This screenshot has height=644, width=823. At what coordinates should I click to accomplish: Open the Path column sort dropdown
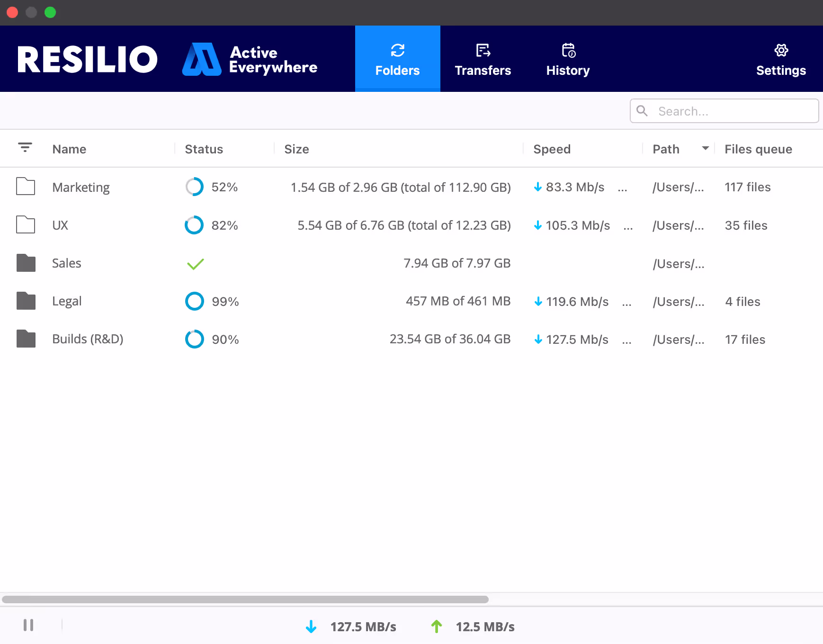[x=705, y=148]
